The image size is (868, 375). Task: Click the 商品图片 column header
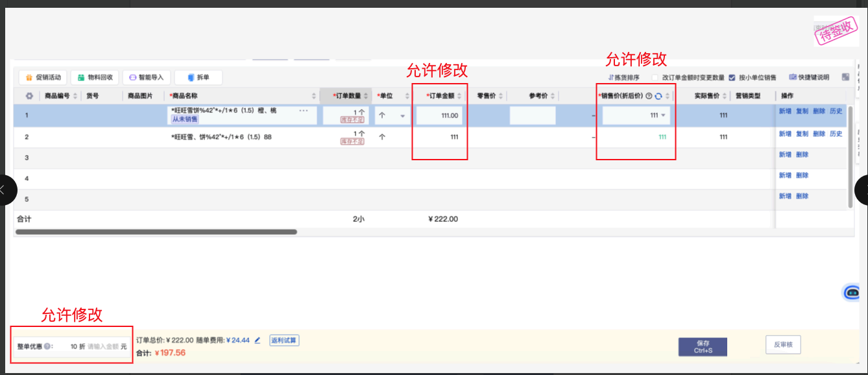139,96
